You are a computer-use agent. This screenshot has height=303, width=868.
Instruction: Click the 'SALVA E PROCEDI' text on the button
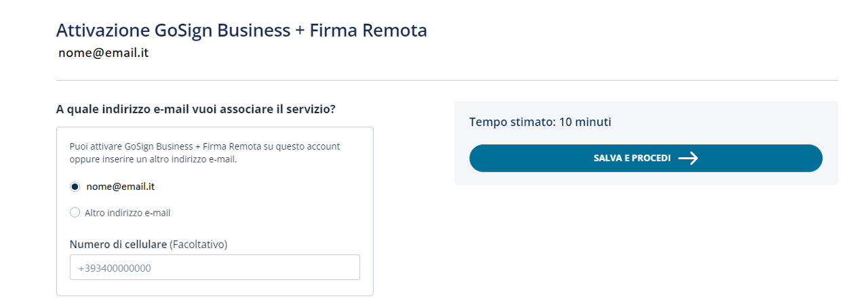tap(631, 158)
